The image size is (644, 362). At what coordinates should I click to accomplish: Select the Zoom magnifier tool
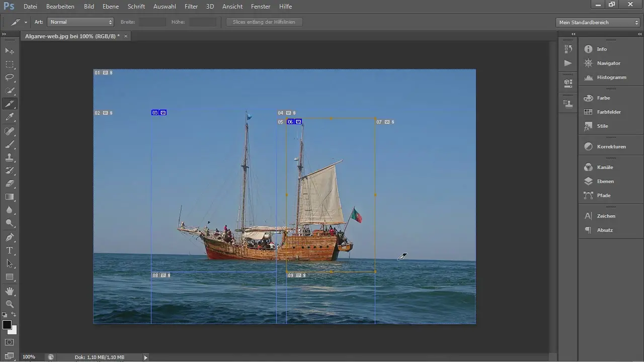click(10, 304)
